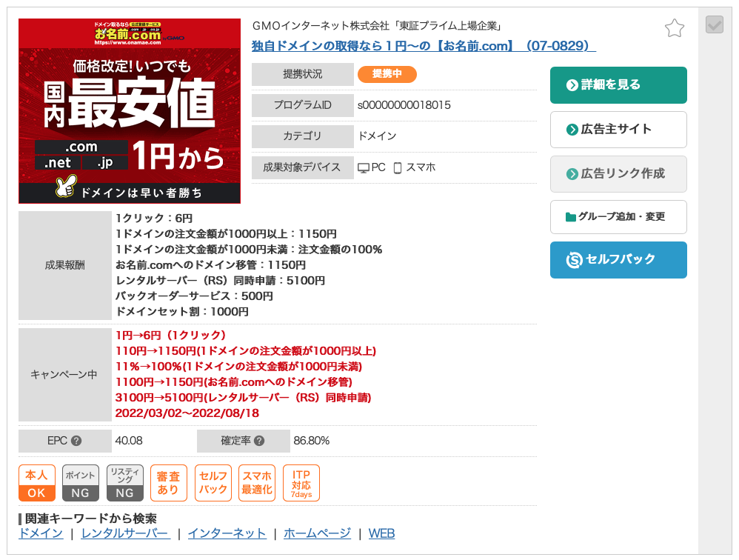Screen dimensions: 739x560
Task: Select program ID s00000000018015 text
Action: pos(404,104)
